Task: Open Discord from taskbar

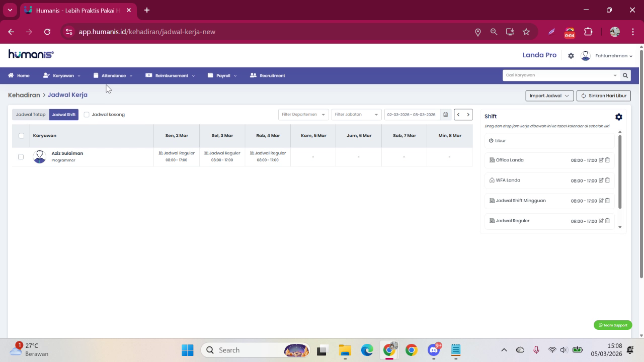Action: pyautogui.click(x=434, y=350)
